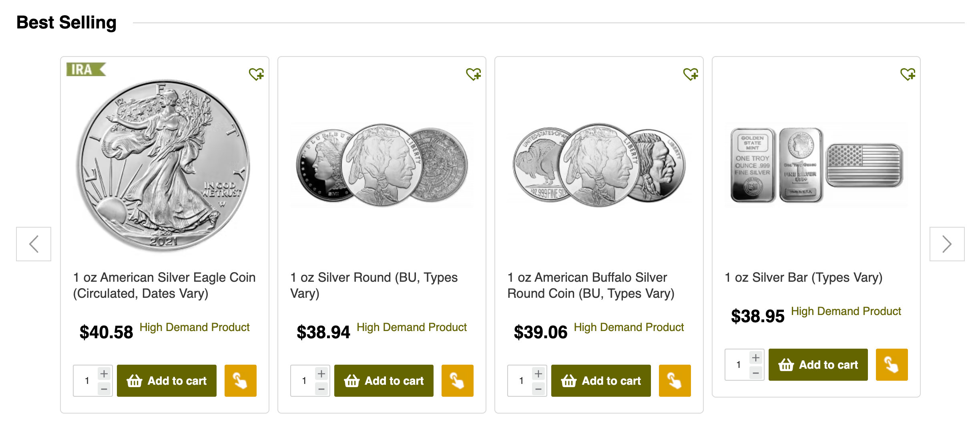Open quick buy for the Silver Round
980x428 pixels.
[x=457, y=380]
